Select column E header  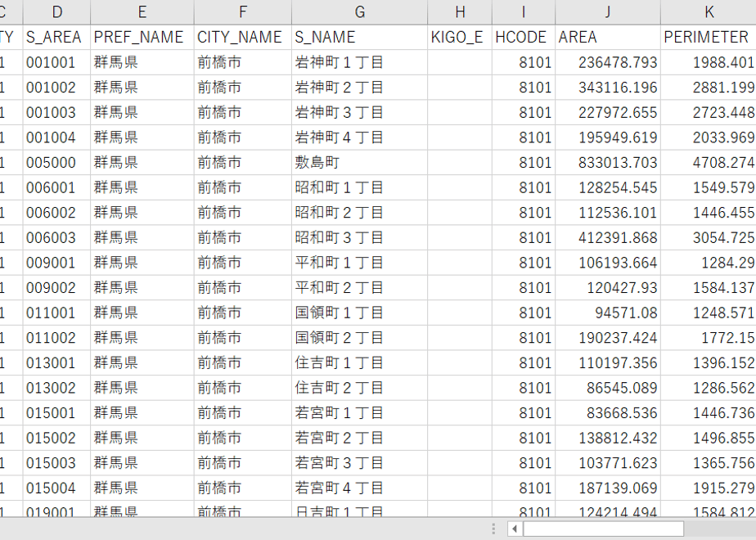pos(142,12)
